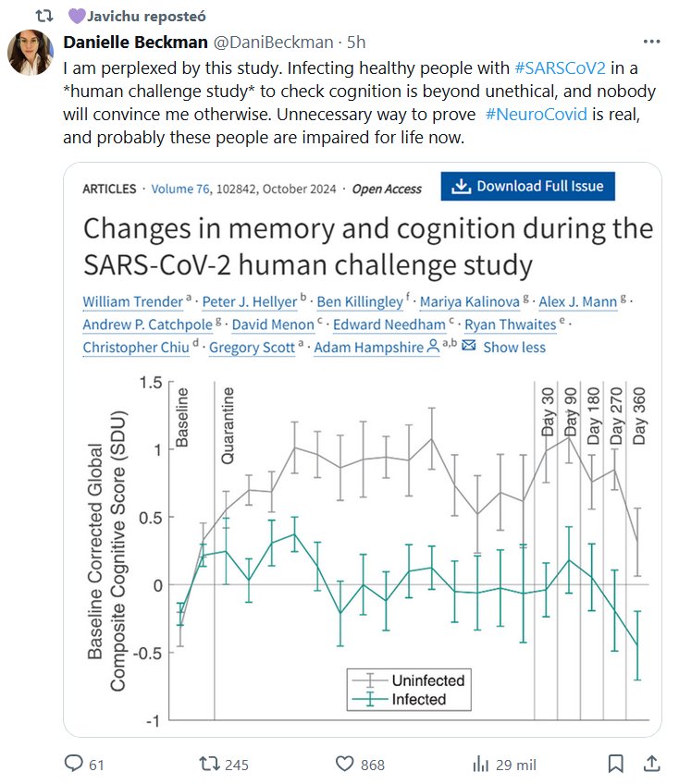The image size is (679, 784).
Task: Click the 5h post timestamp
Action: (x=355, y=43)
